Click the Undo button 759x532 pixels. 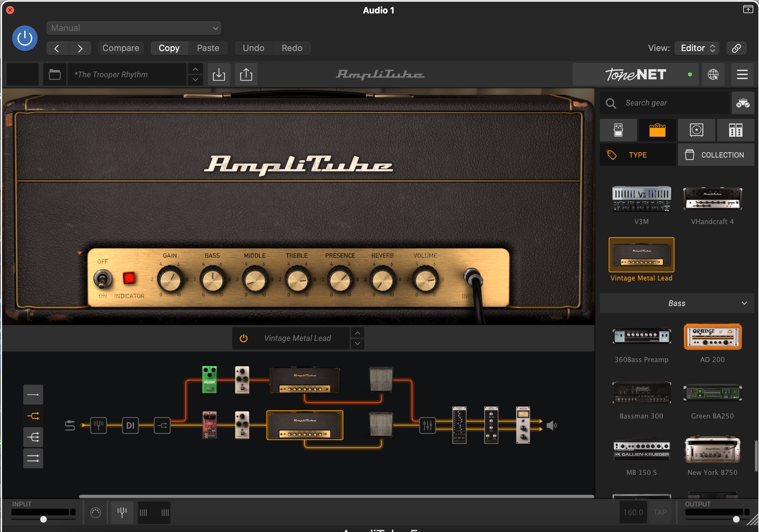pyautogui.click(x=253, y=48)
